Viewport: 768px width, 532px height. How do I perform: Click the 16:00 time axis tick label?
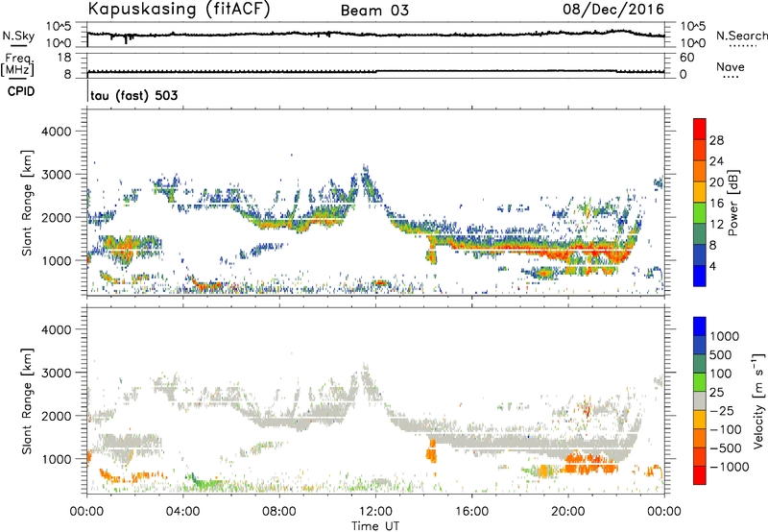(x=471, y=512)
